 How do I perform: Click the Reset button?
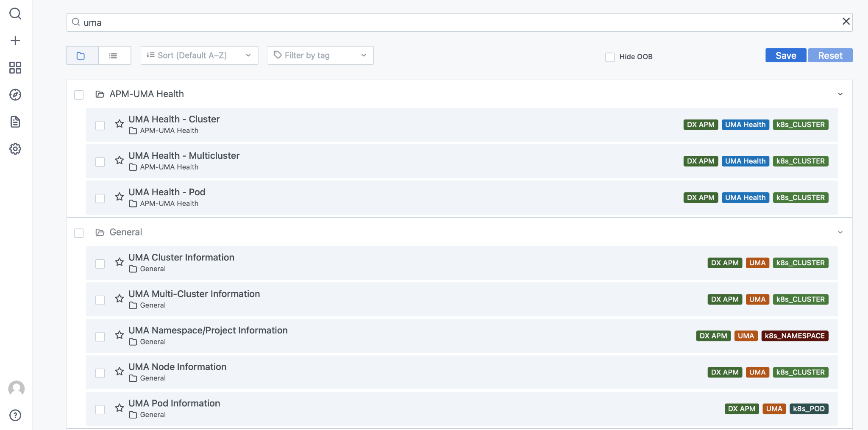click(830, 55)
